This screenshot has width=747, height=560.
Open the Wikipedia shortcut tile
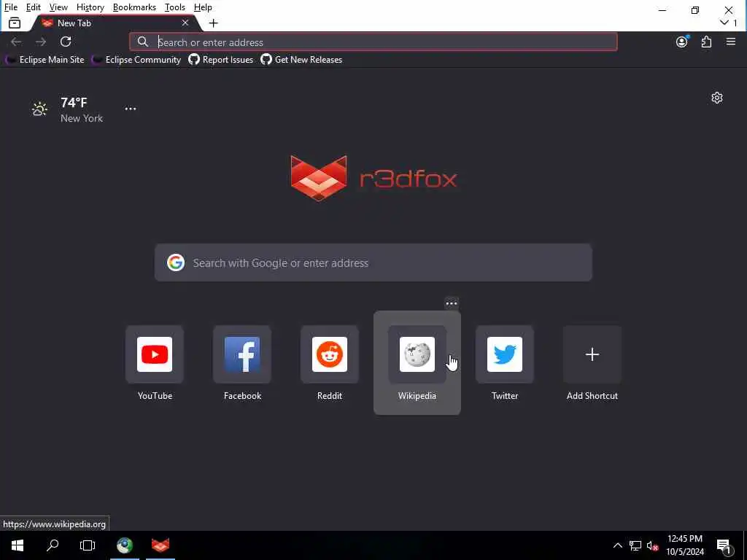(417, 363)
